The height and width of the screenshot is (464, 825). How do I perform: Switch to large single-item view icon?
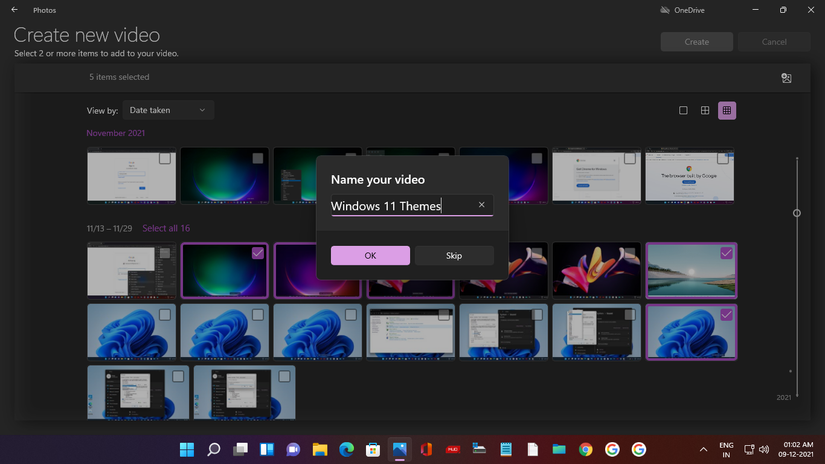tap(683, 111)
